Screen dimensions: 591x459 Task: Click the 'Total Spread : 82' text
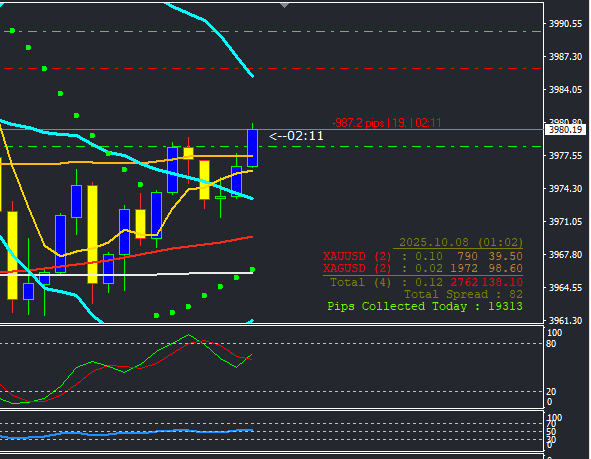click(463, 294)
